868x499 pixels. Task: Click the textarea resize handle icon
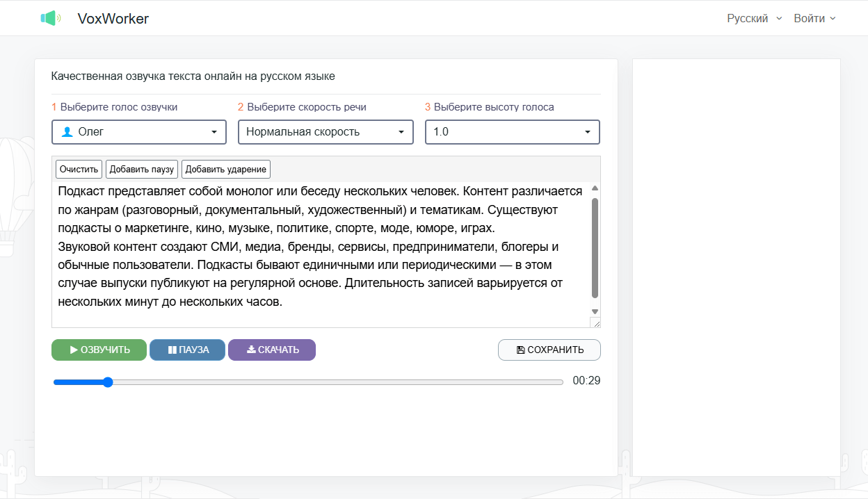(x=595, y=322)
